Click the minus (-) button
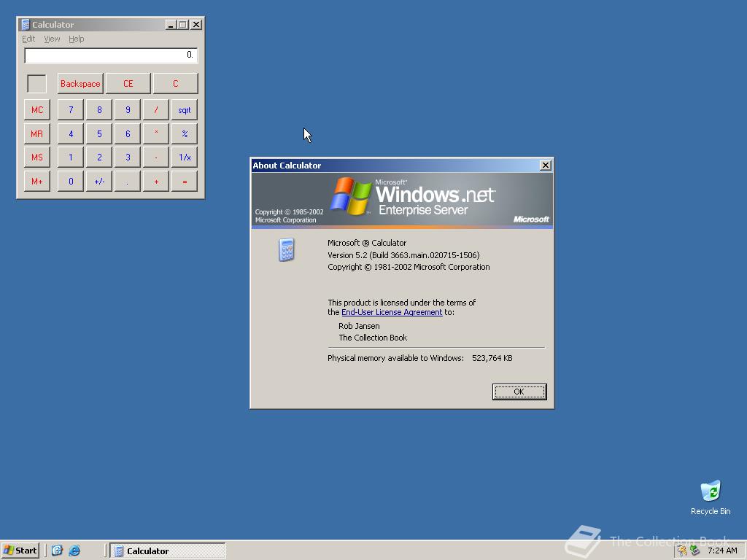Viewport: 747px width, 560px height. click(156, 157)
